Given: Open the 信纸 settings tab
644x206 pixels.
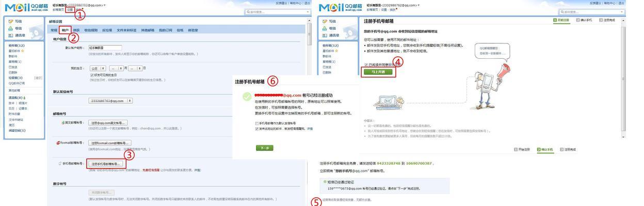Looking at the screenshot, I should tap(180, 30).
